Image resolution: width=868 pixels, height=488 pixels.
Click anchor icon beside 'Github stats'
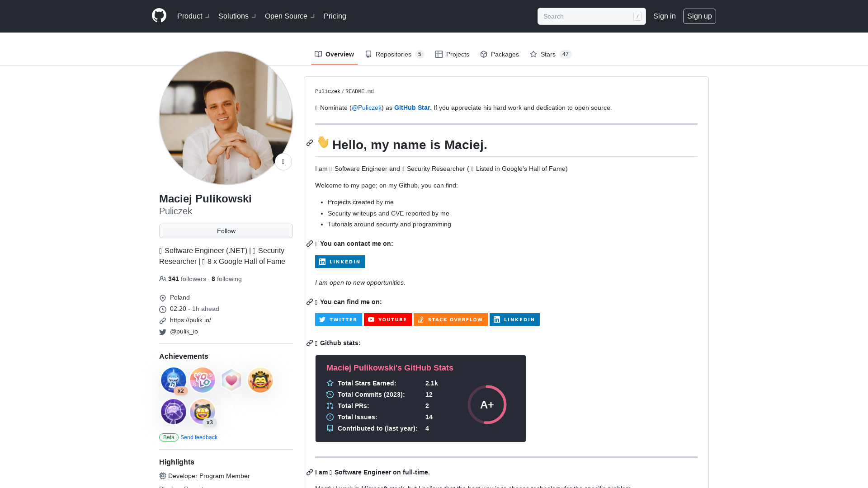click(310, 343)
